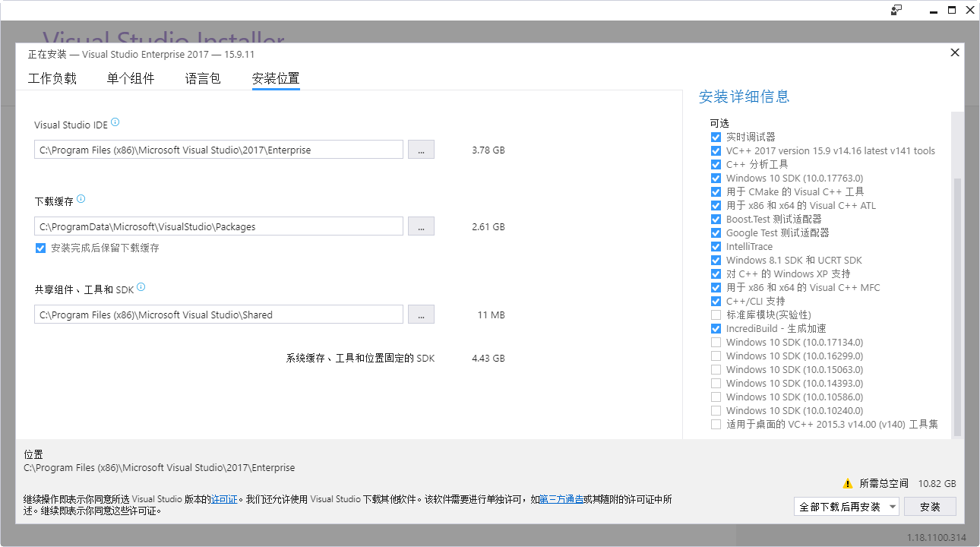Uncheck 对 C++ 的 Windows XP 支持
The image size is (980, 547).
(x=716, y=273)
